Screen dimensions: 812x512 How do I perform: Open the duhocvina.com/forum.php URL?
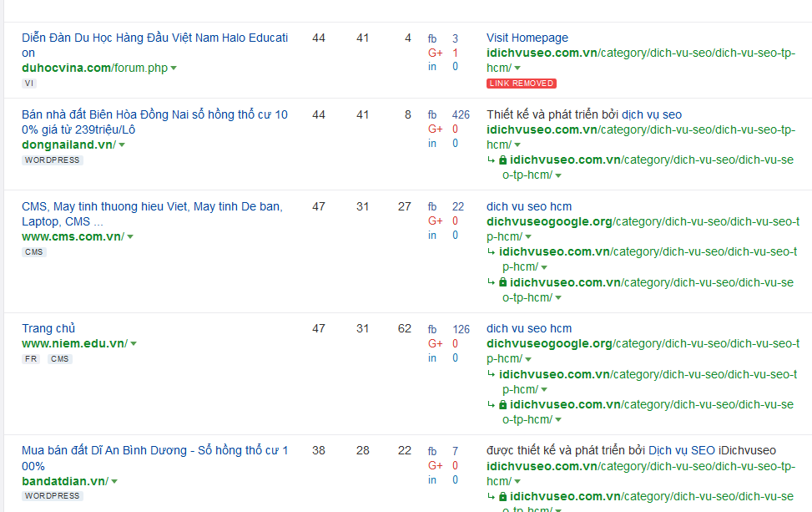pos(95,68)
